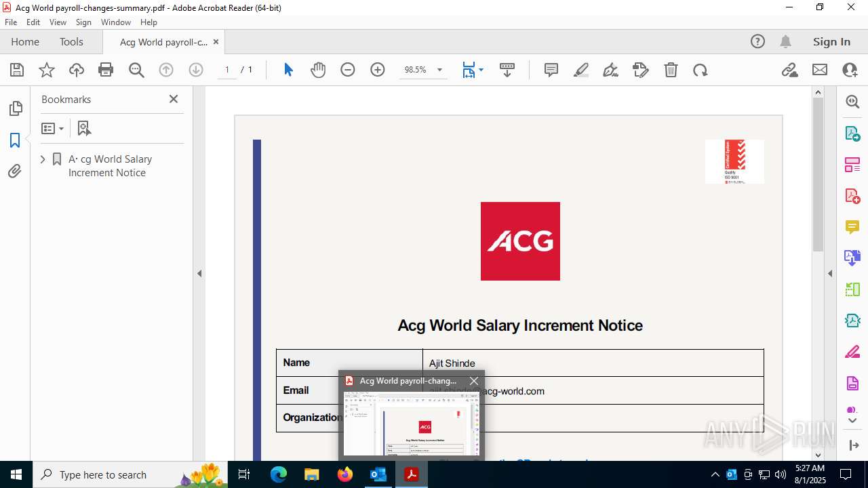Print the document with printer icon
Screen dimensions: 868x488
106,70
